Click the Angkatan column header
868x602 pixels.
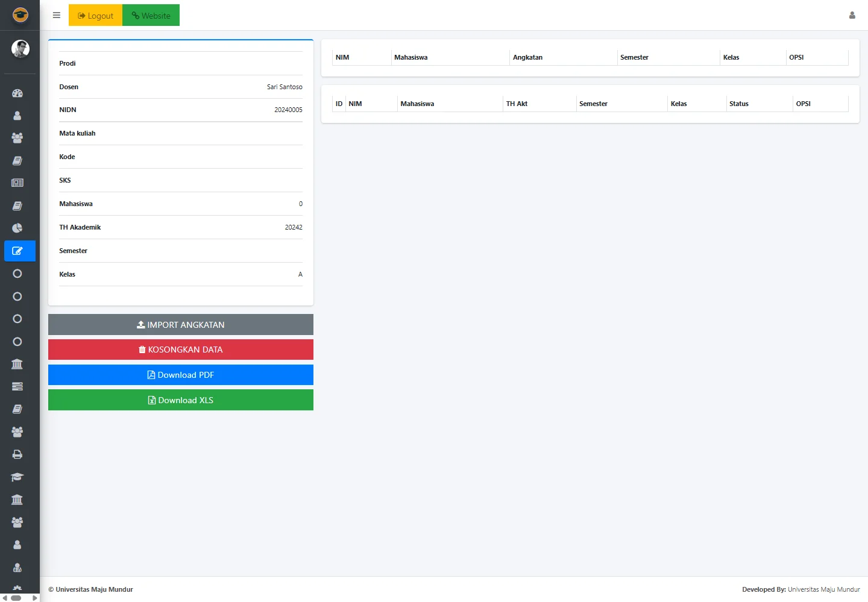(527, 58)
